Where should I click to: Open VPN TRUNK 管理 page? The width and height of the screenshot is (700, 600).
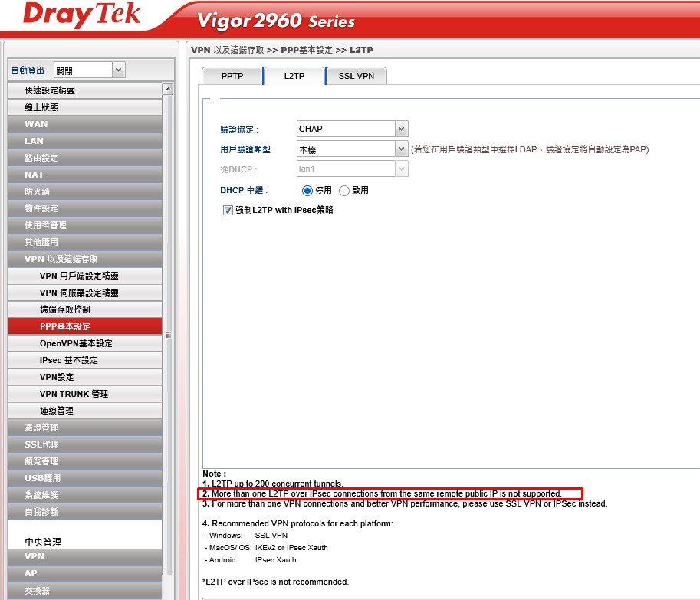coord(85,395)
